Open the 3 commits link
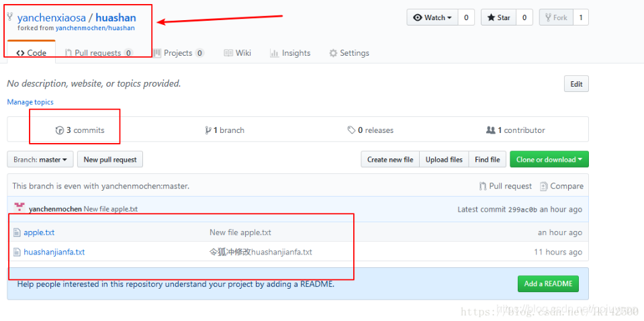Viewport: 644px width, 321px height. 80,130
